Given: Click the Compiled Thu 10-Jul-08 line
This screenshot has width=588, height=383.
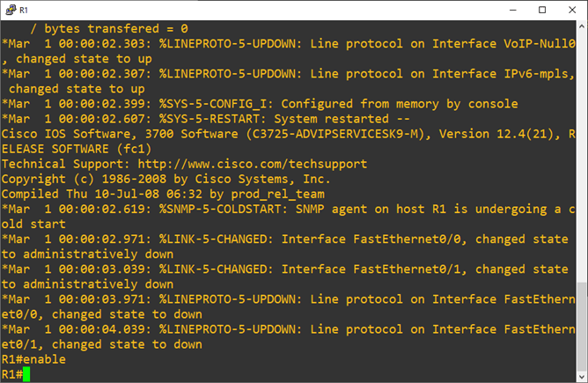Looking at the screenshot, I should 163,194.
